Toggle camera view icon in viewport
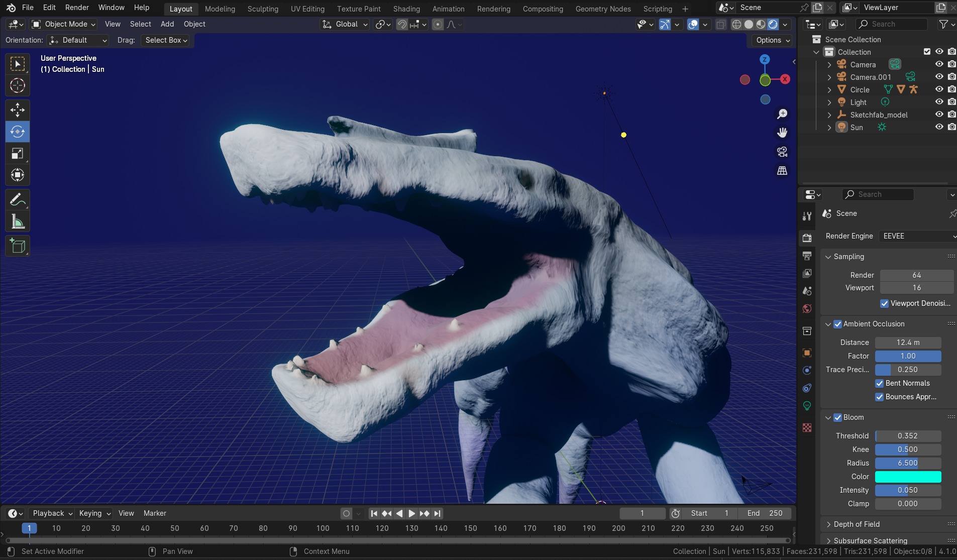The image size is (957, 560). pos(782,152)
